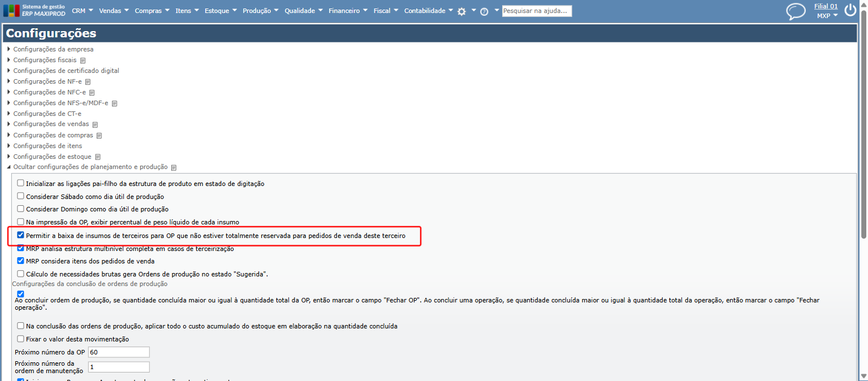Open the Qualidade menu
This screenshot has width=868, height=381.
(x=304, y=11)
